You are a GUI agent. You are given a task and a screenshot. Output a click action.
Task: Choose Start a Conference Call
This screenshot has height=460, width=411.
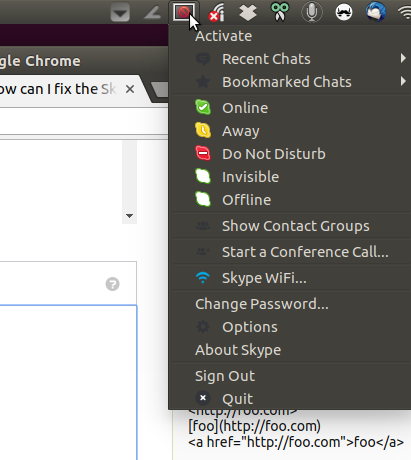click(x=290, y=252)
